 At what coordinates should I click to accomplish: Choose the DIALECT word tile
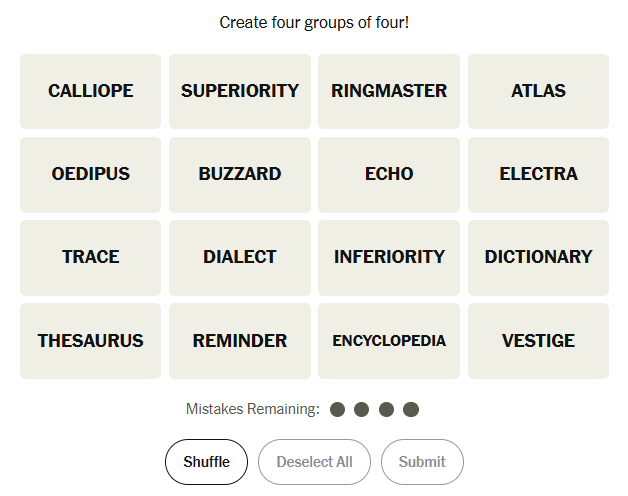tap(239, 257)
